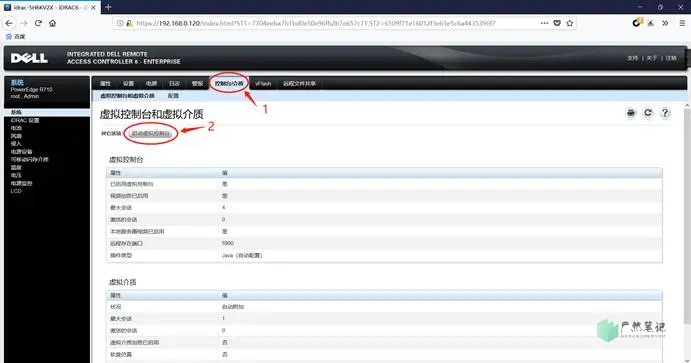691x363 pixels.
Task: Switch to the 日志 tab
Action: point(175,83)
